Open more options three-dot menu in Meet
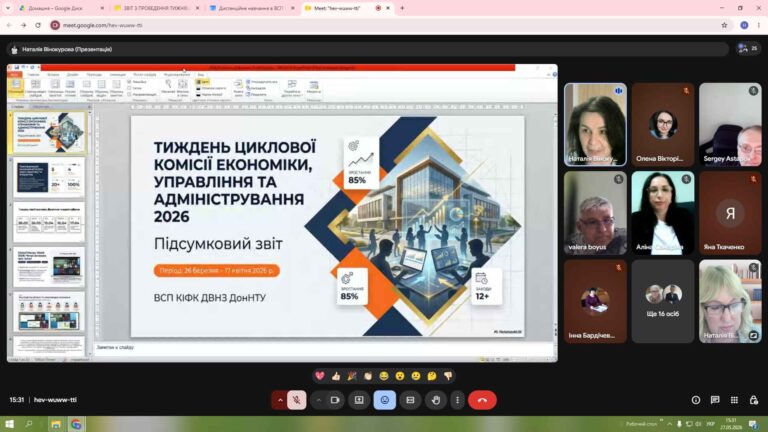768x432 pixels. click(457, 400)
